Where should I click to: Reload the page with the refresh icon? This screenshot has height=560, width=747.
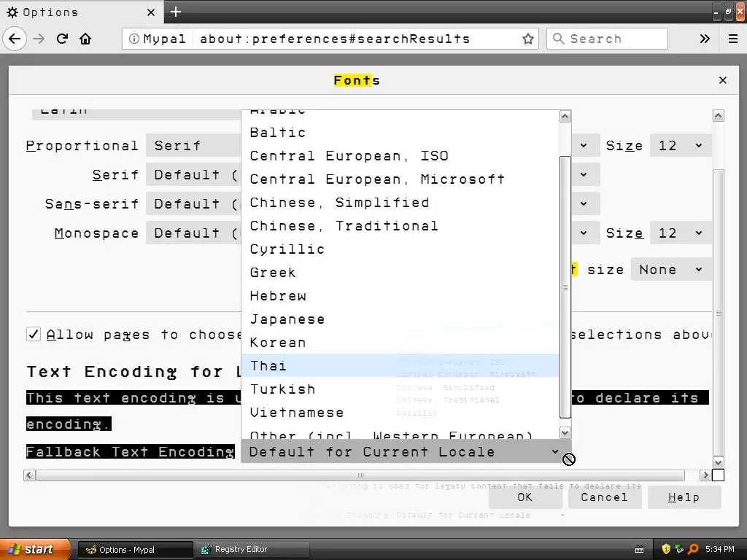coord(63,39)
